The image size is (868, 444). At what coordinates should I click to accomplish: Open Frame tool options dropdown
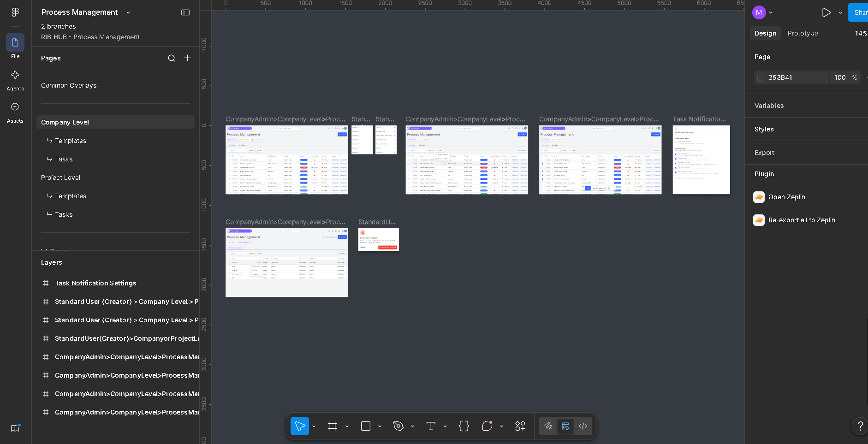pos(347,426)
